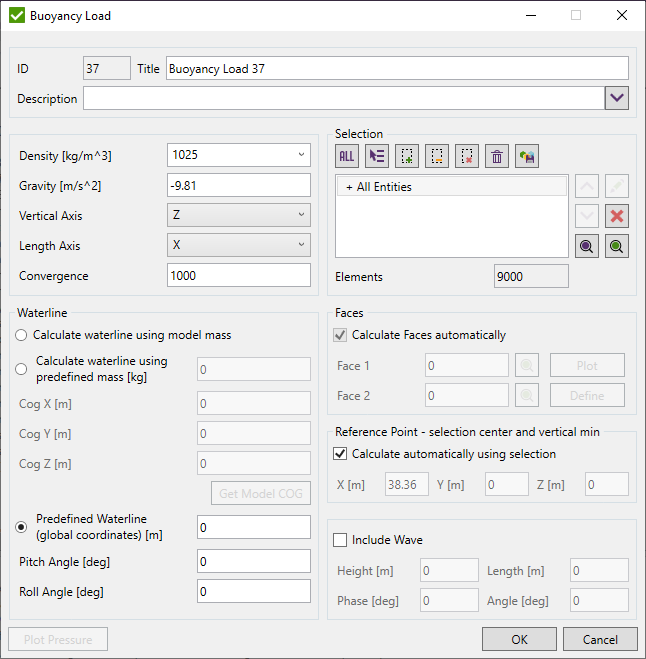Click the ALL select-all entities icon
Screen dimensions: 646x659
click(x=347, y=156)
